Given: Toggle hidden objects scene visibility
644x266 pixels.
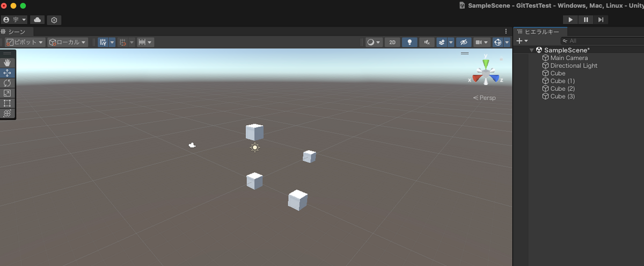Looking at the screenshot, I should (x=464, y=42).
